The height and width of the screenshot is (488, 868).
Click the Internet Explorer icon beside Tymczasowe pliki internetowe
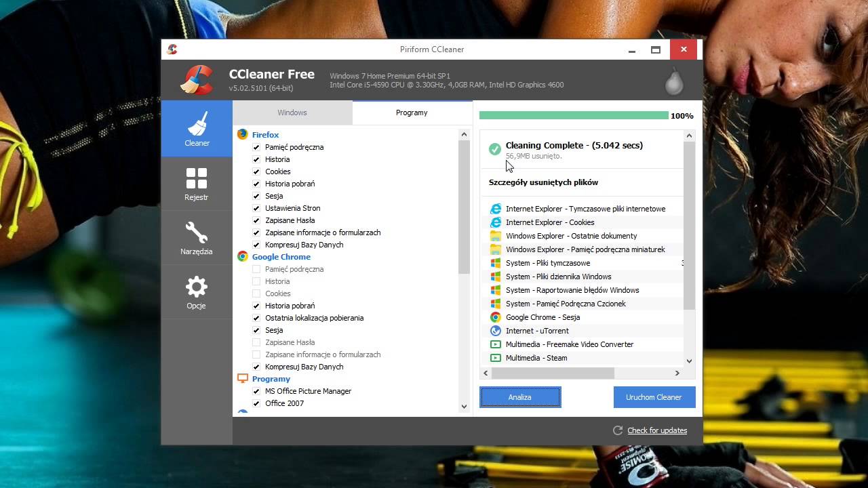coord(496,209)
